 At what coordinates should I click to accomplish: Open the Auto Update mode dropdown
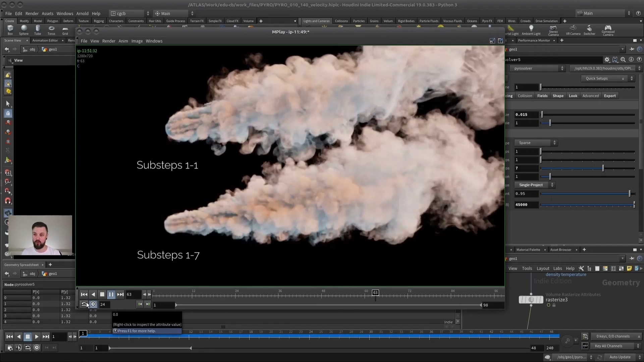623,357
